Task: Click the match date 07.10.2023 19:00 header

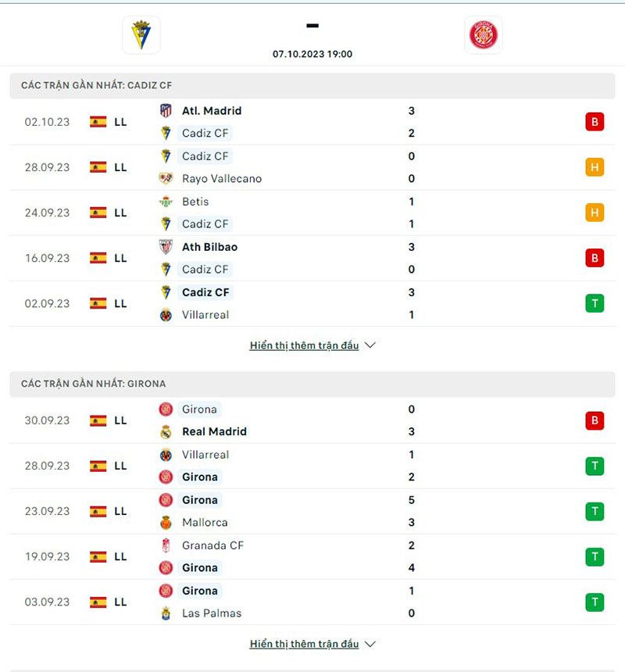Action: click(x=312, y=54)
